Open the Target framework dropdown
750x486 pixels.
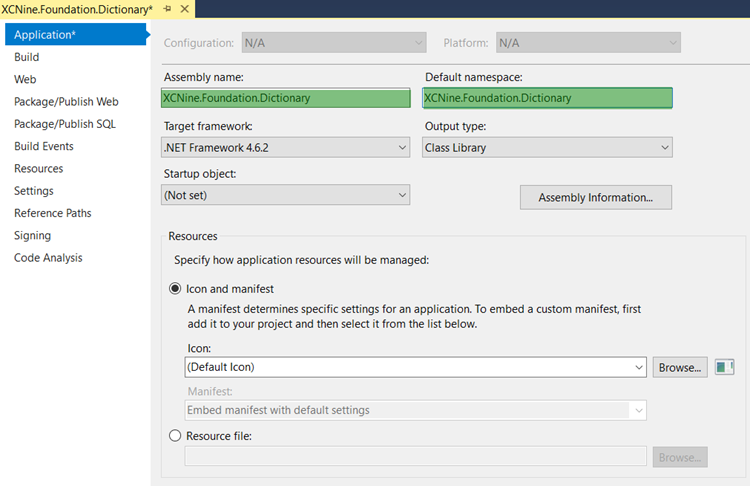pyautogui.click(x=286, y=147)
